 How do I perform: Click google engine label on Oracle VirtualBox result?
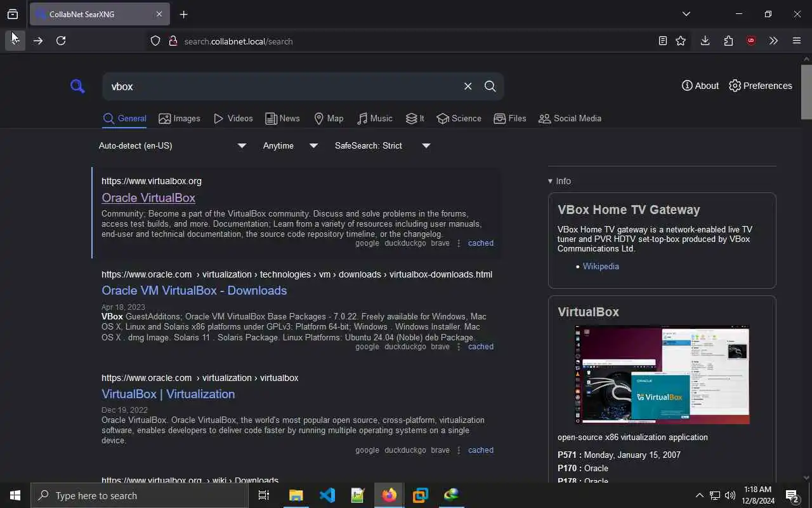(x=367, y=243)
